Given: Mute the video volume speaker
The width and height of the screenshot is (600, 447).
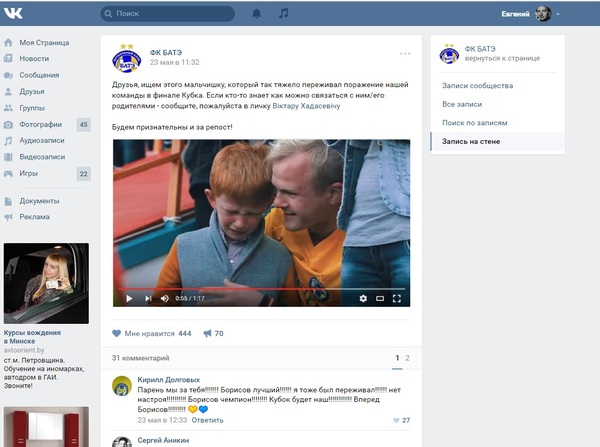Looking at the screenshot, I should 165,298.
